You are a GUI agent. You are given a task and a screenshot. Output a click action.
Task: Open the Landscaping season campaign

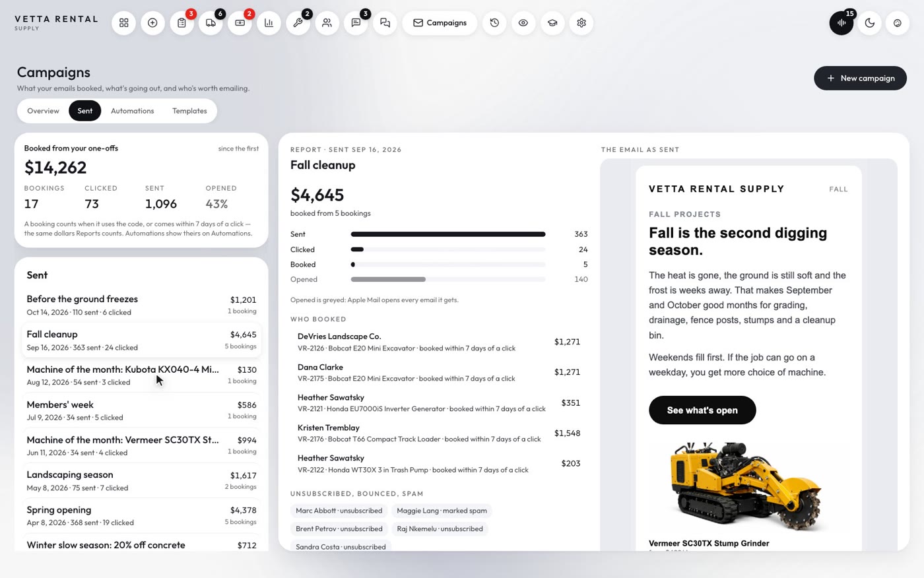coord(141,480)
